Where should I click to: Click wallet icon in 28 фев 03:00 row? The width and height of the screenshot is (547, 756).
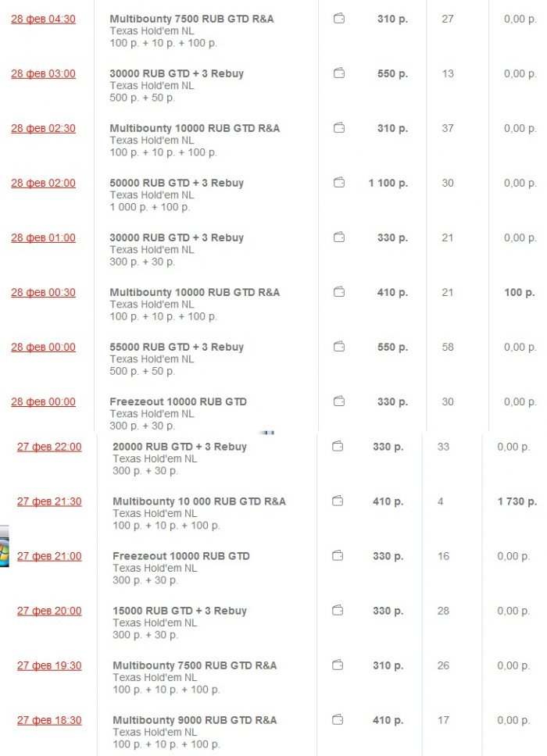(339, 73)
